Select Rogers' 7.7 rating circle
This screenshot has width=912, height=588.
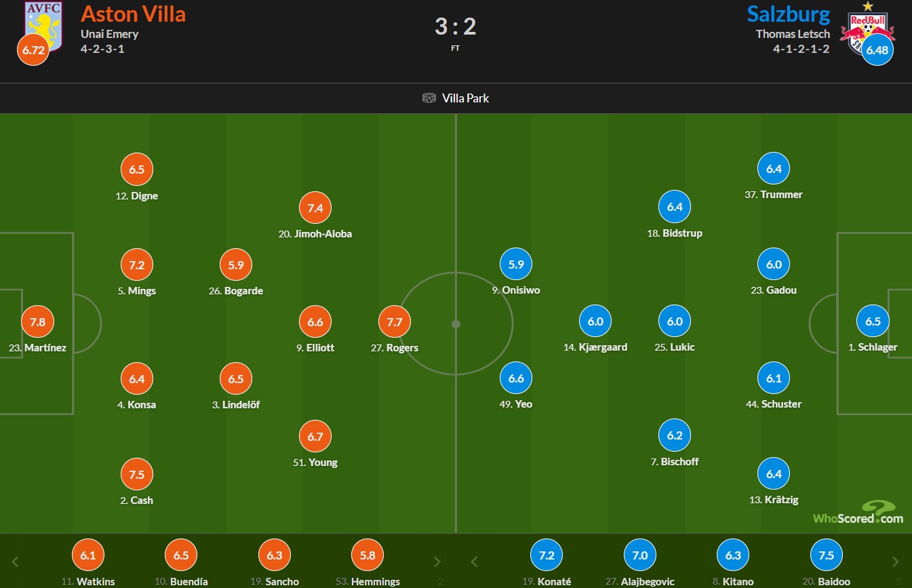click(395, 322)
